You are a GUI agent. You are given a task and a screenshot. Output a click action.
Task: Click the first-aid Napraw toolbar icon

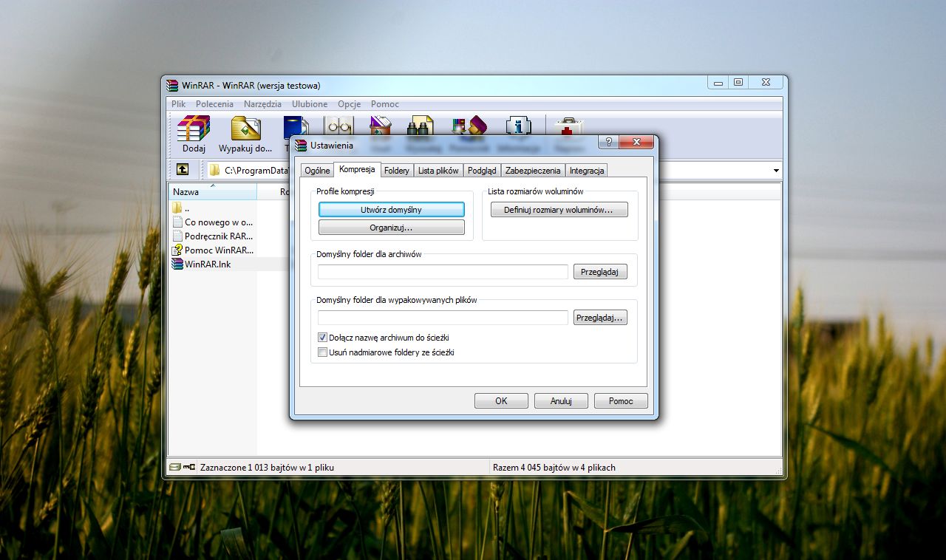click(x=568, y=126)
